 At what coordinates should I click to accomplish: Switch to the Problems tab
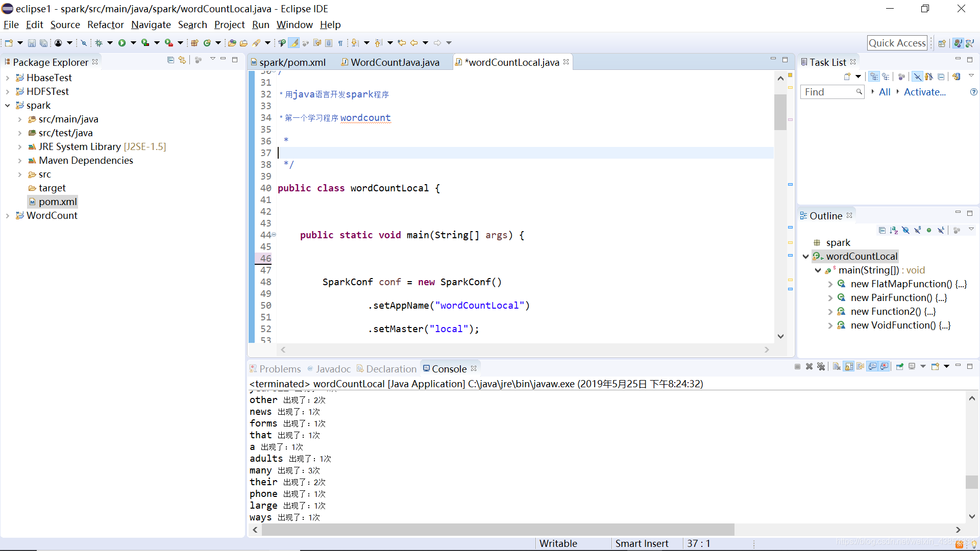pyautogui.click(x=276, y=369)
